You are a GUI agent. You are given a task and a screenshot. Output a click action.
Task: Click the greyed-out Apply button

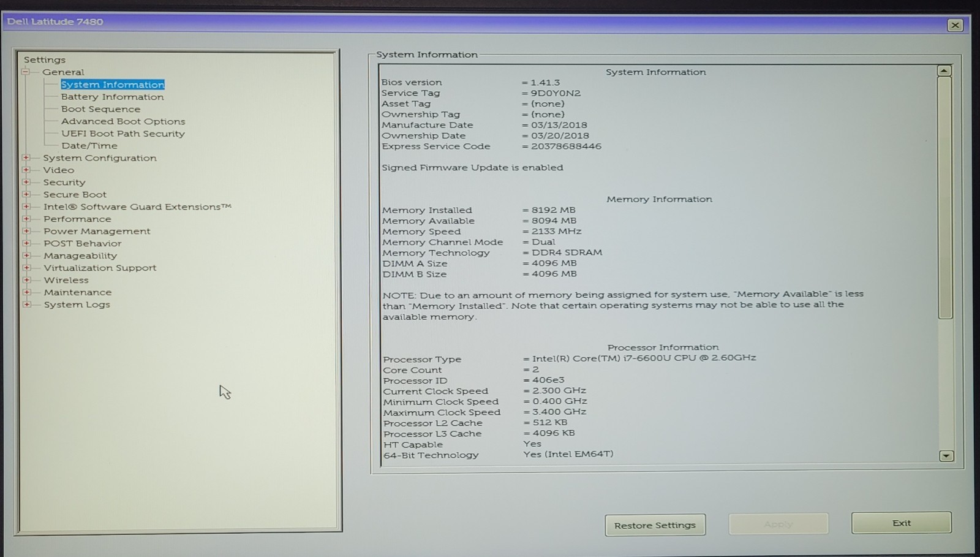(778, 524)
